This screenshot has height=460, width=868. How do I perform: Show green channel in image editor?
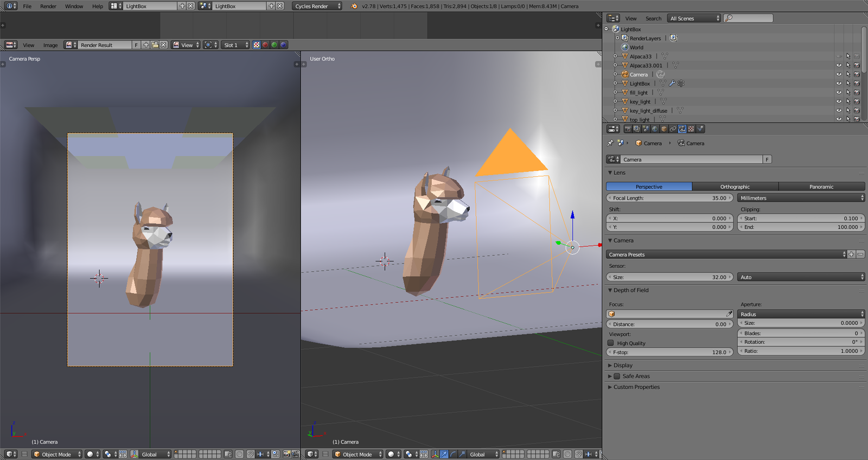tap(275, 45)
